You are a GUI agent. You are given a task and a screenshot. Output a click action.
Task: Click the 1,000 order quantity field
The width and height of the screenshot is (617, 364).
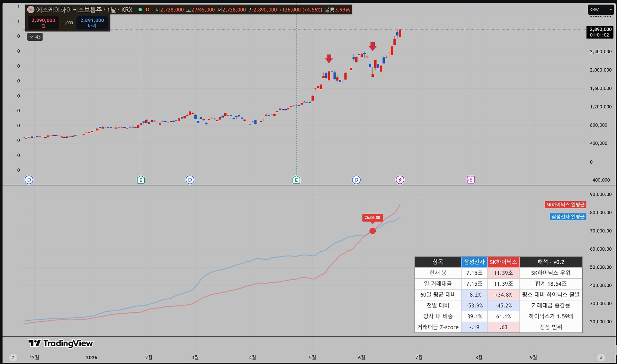68,23
